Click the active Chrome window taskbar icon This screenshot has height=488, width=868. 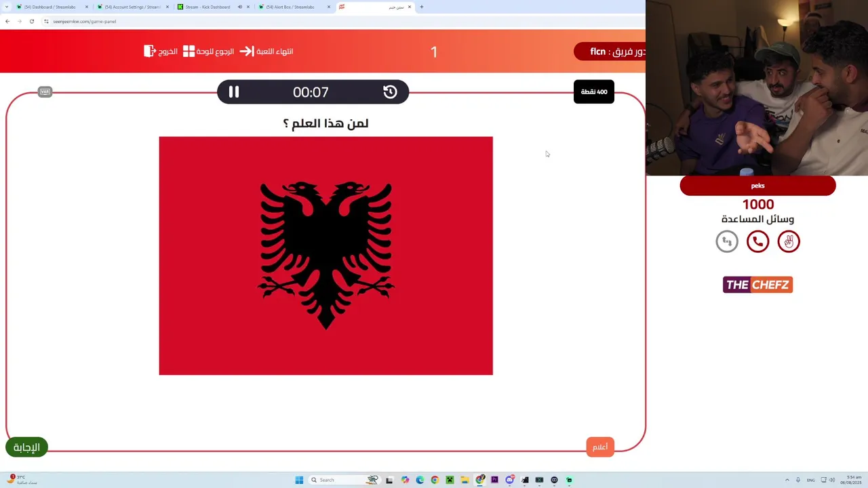479,480
